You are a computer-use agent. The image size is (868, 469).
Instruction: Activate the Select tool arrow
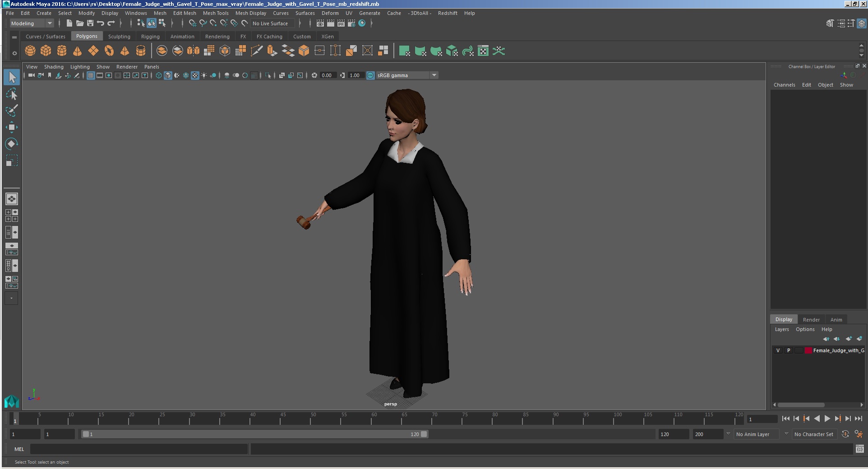point(12,77)
